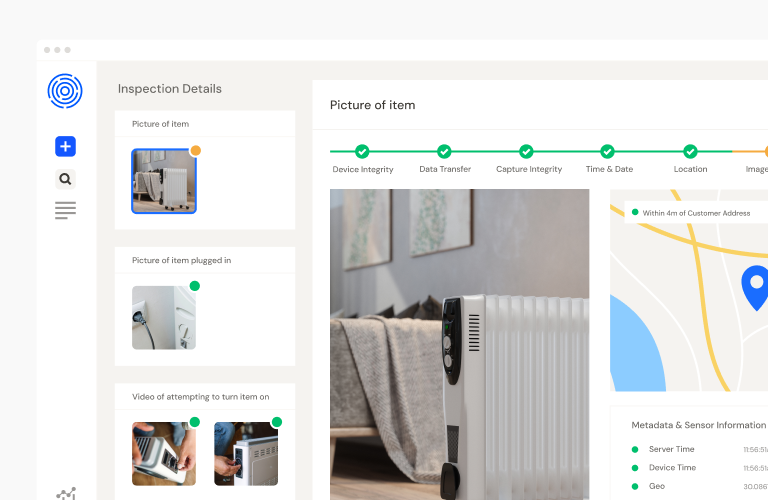Screen dimensions: 768x500
Task: Click the Within 4m of Customer Address label
Action: pyautogui.click(x=696, y=213)
